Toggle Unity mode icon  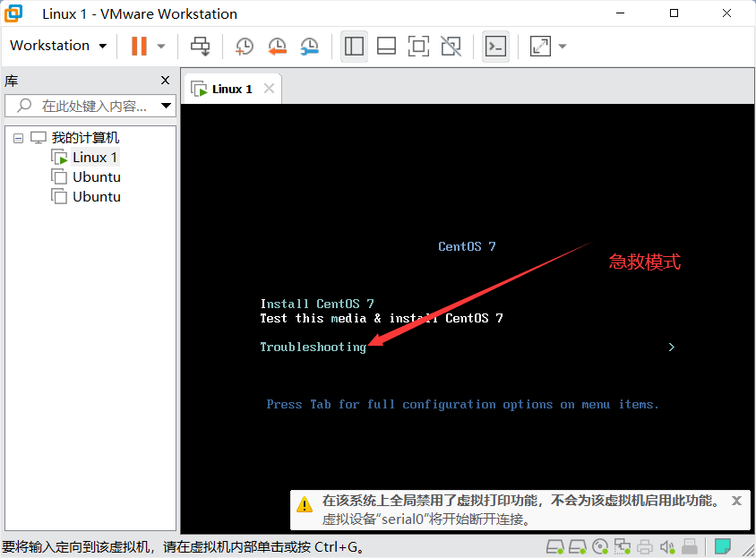tap(451, 47)
